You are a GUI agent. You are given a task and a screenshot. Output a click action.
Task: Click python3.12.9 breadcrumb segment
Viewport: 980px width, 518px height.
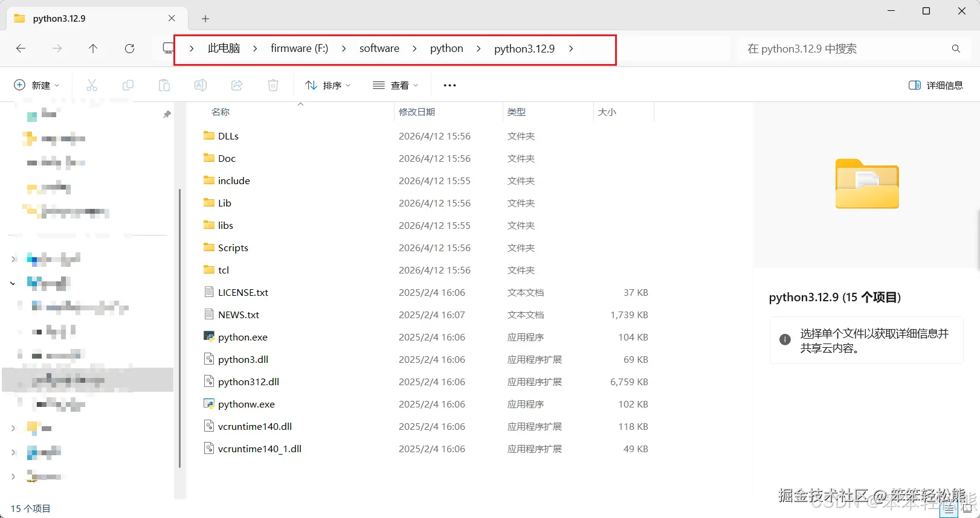pos(524,48)
